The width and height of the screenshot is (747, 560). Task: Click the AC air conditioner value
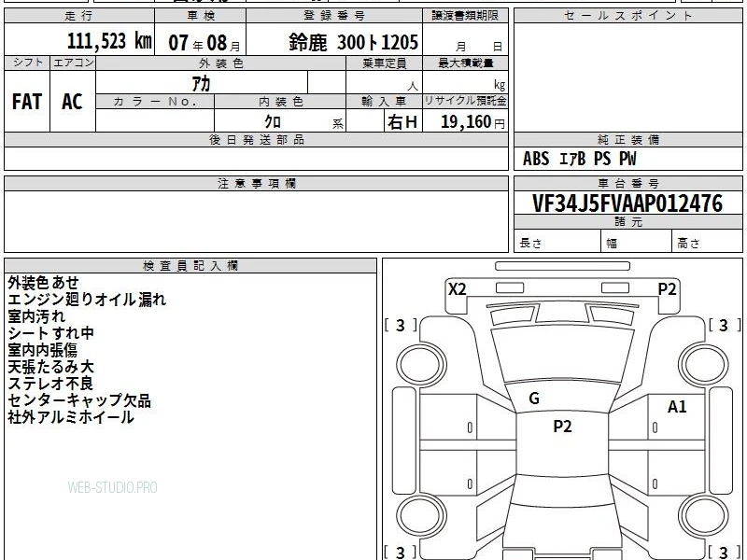click(72, 102)
